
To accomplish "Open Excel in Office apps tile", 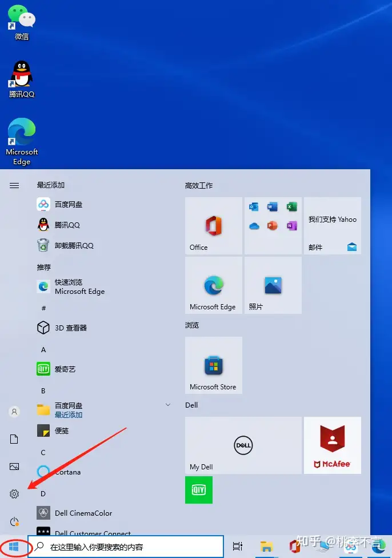I will coord(291,207).
